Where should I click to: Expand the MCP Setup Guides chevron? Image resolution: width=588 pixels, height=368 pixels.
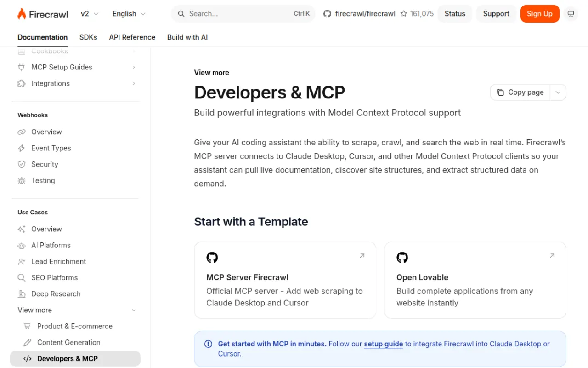click(x=134, y=67)
